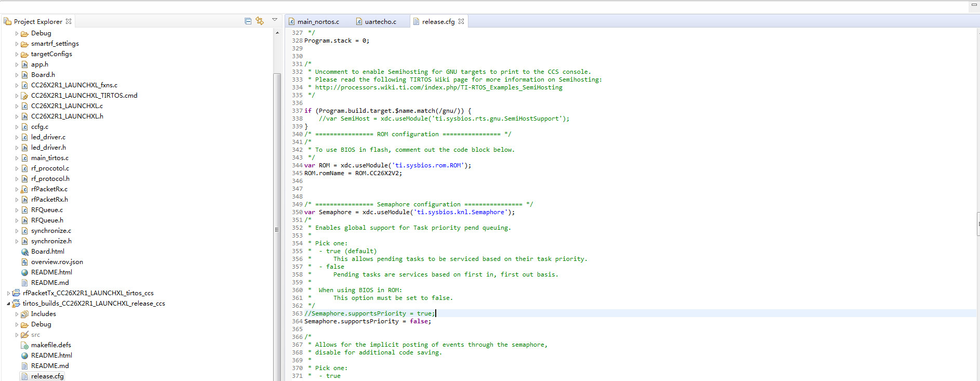The width and height of the screenshot is (980, 381).
Task: Click the Board.html web page icon
Action: coord(24,252)
